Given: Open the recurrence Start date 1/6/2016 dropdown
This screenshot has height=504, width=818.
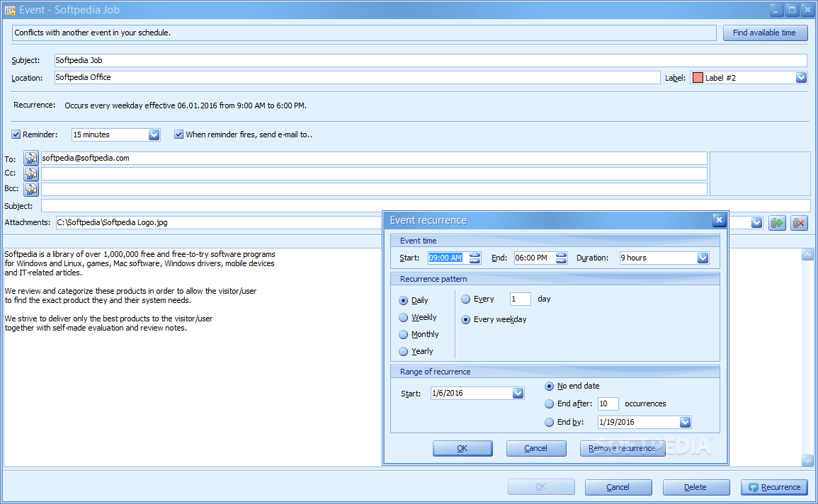Looking at the screenshot, I should (518, 394).
